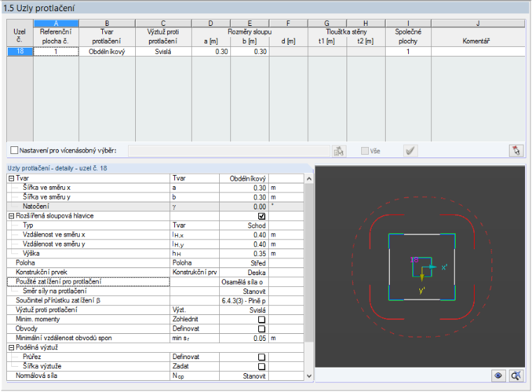Viewport: 532px width, 392px height.
Task: Check the Obvody Definovat checkbox
Action: (x=262, y=329)
